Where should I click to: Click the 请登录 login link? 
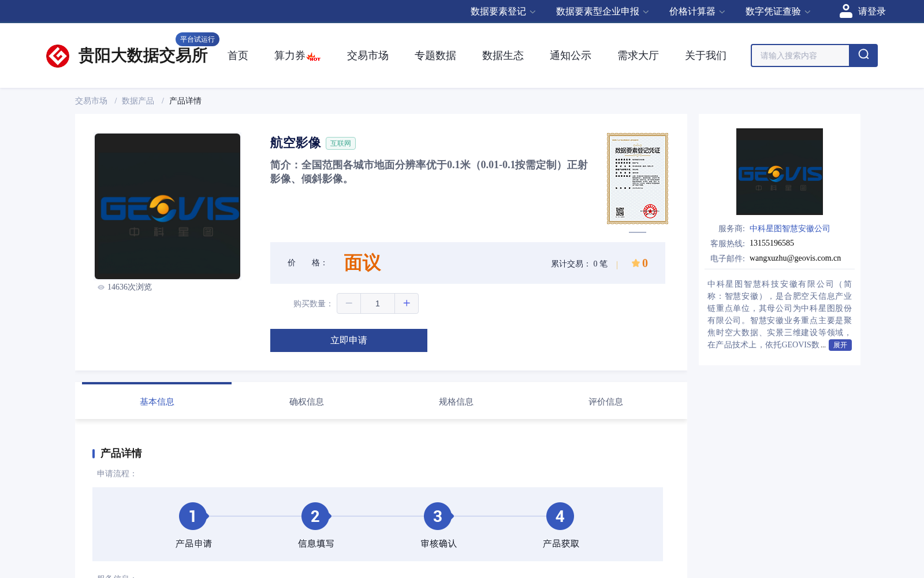(x=871, y=12)
